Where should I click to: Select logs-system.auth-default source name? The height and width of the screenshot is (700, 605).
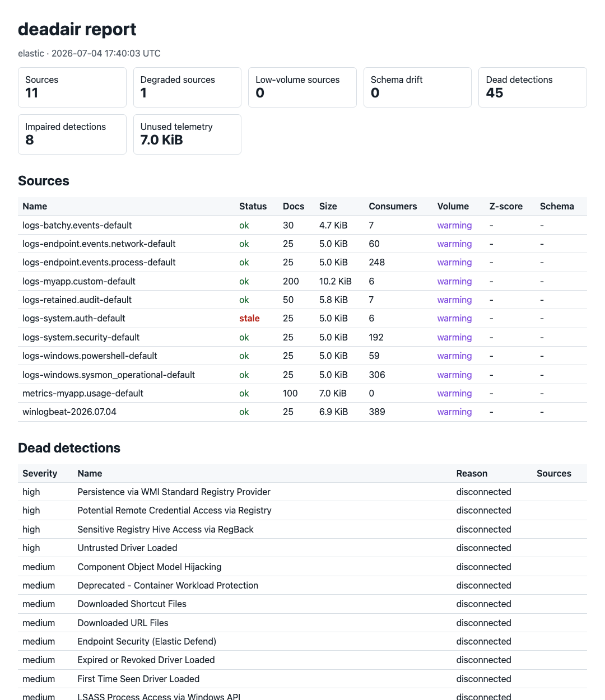[x=74, y=318]
